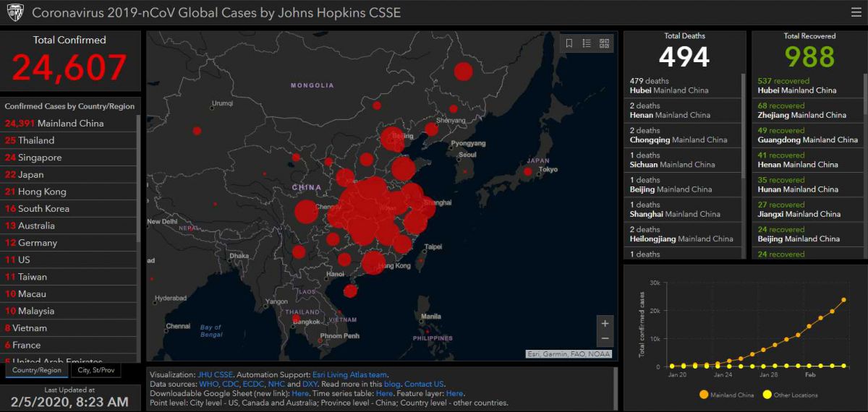The width and height of the screenshot is (868, 412).
Task: Click the Total Deaths list scrollbar
Action: [743, 123]
